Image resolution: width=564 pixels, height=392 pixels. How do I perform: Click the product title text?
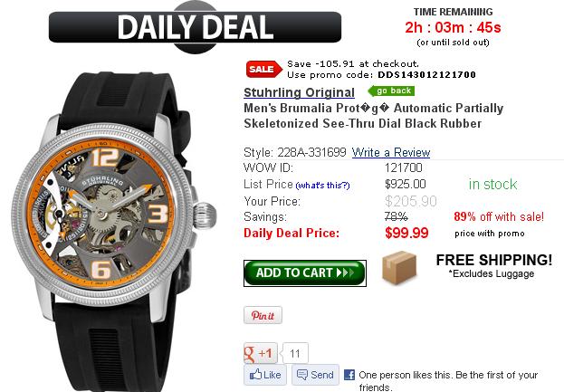tap(373, 116)
